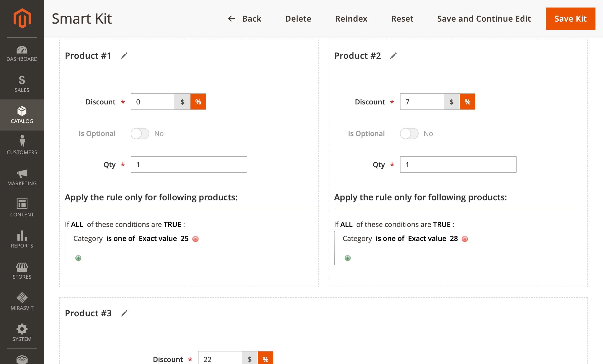This screenshot has height=364, width=603.
Task: Toggle Is Optional for Product #1
Action: click(140, 134)
